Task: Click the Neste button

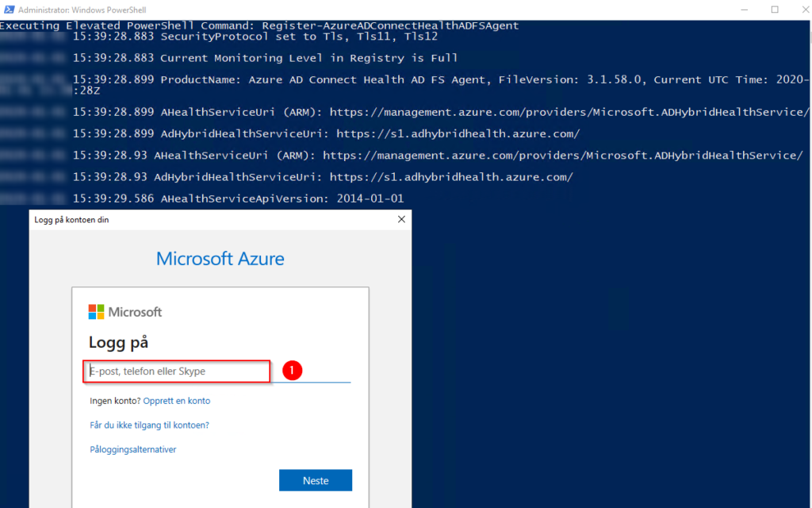Action: [x=316, y=480]
